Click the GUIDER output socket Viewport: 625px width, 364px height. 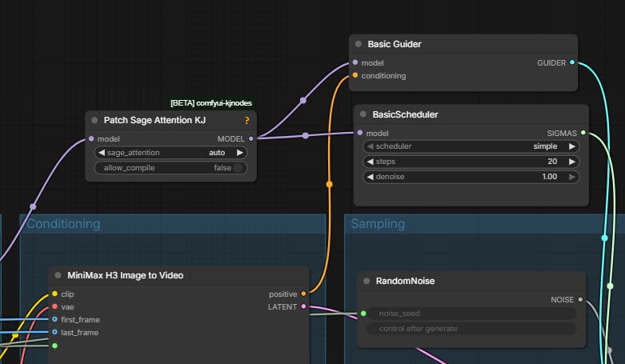pos(572,62)
